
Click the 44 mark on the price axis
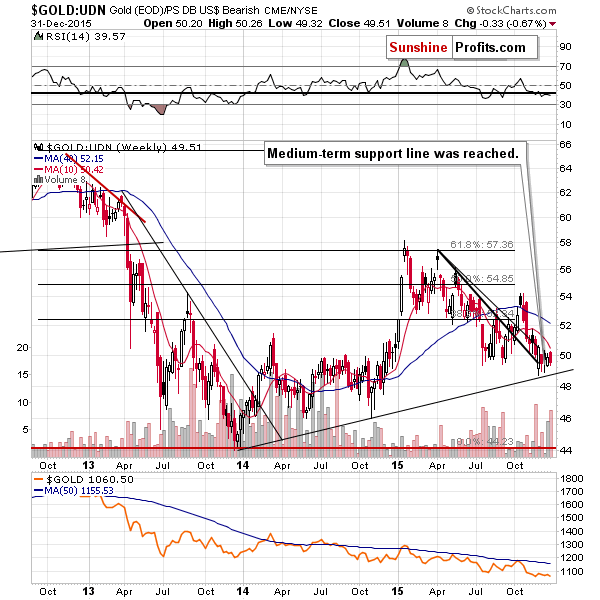pos(565,450)
